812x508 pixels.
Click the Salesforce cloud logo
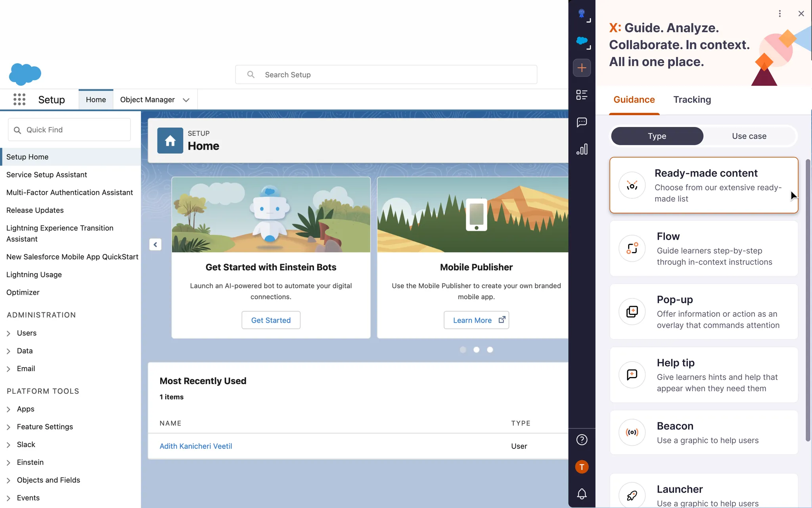tap(25, 74)
